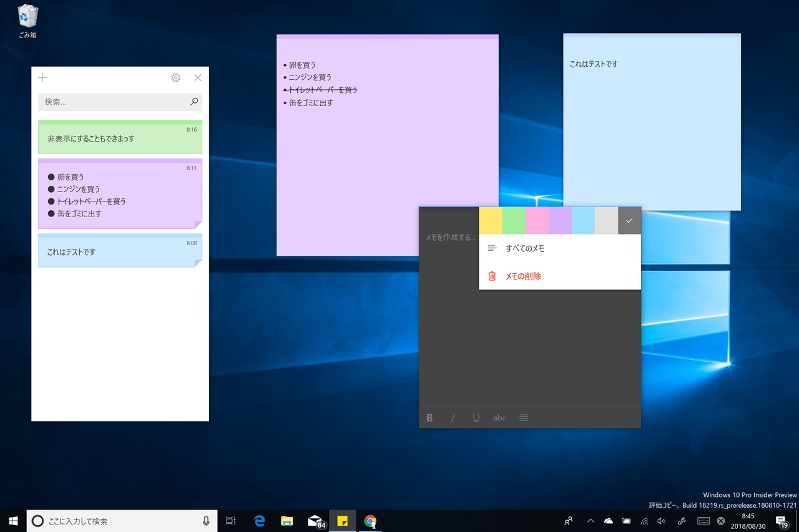Click the magnifier icon in the search bar
This screenshot has width=799, height=532.
pos(194,102)
